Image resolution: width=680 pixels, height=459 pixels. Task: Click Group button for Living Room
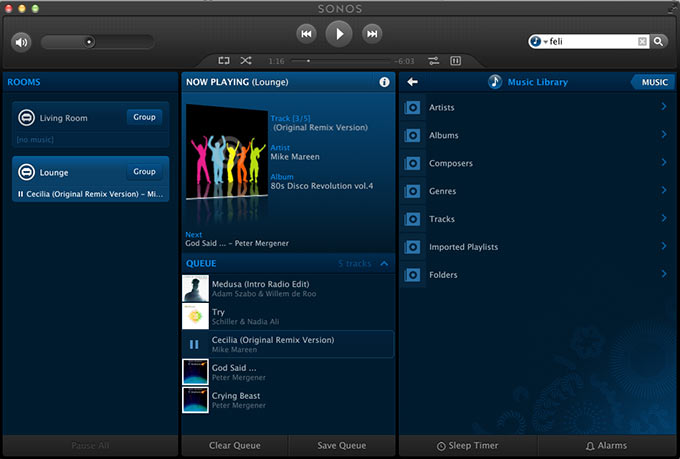144,117
